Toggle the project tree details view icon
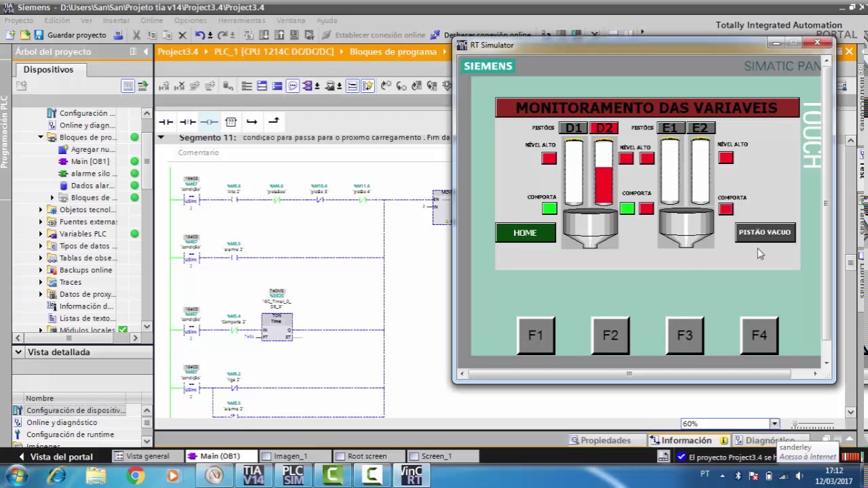The width and height of the screenshot is (868, 488). [x=127, y=85]
